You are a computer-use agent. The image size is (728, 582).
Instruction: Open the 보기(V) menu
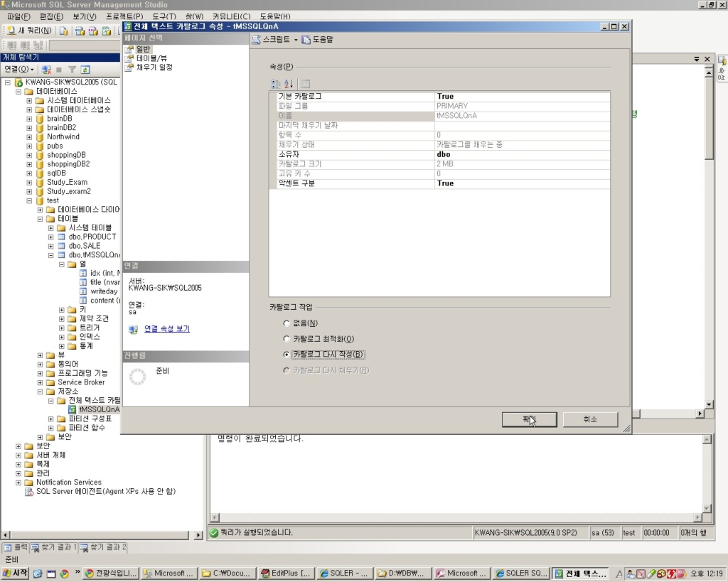[84, 16]
